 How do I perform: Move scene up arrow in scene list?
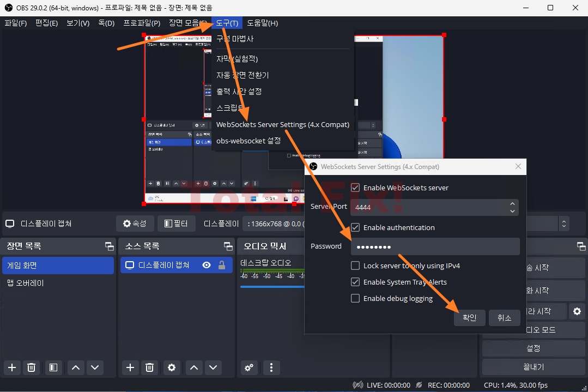click(76, 367)
